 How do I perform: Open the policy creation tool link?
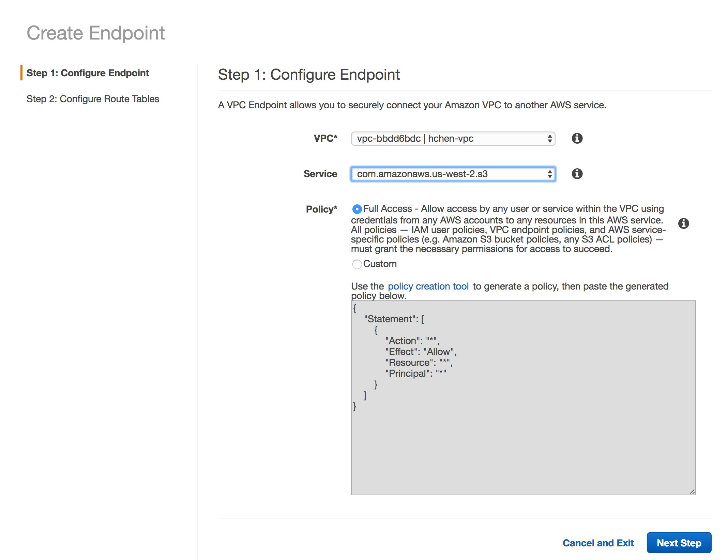428,286
